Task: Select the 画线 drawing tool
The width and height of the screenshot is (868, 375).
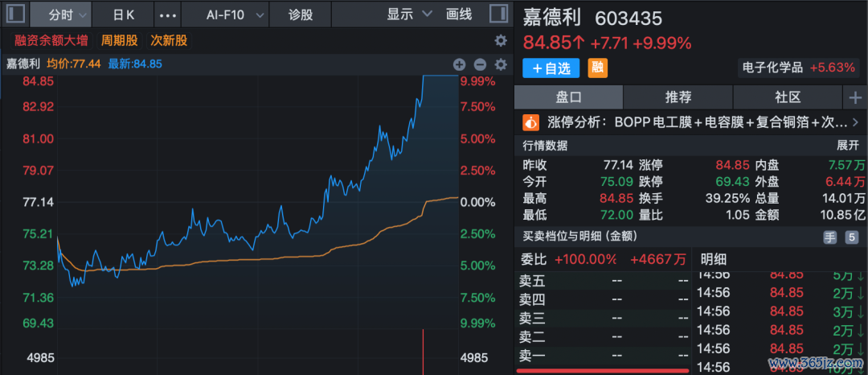Action: (459, 14)
